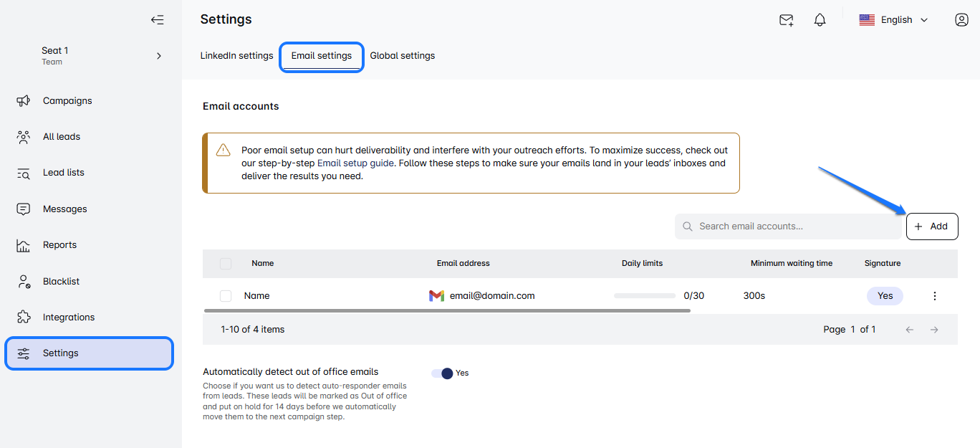The image size is (980, 448).
Task: Expand the Seat 1 team selector
Action: click(x=158, y=56)
